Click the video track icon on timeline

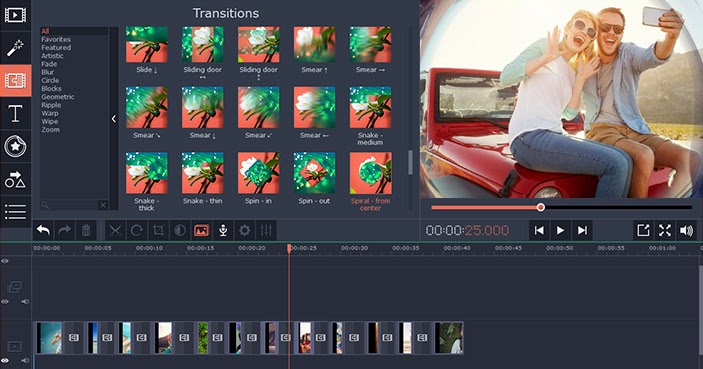pyautogui.click(x=14, y=346)
